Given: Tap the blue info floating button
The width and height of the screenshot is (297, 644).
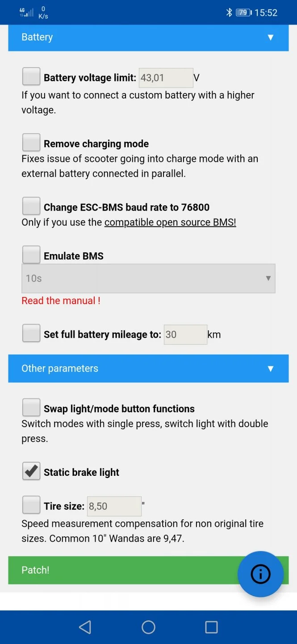Looking at the screenshot, I should click(260, 574).
